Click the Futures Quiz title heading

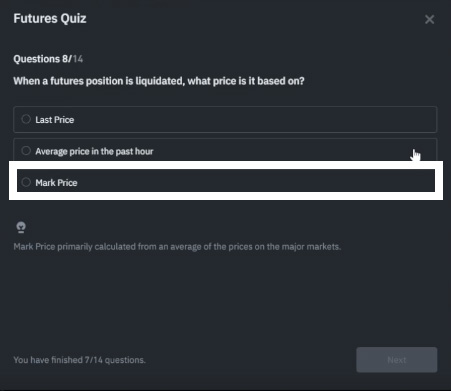pyautogui.click(x=50, y=18)
